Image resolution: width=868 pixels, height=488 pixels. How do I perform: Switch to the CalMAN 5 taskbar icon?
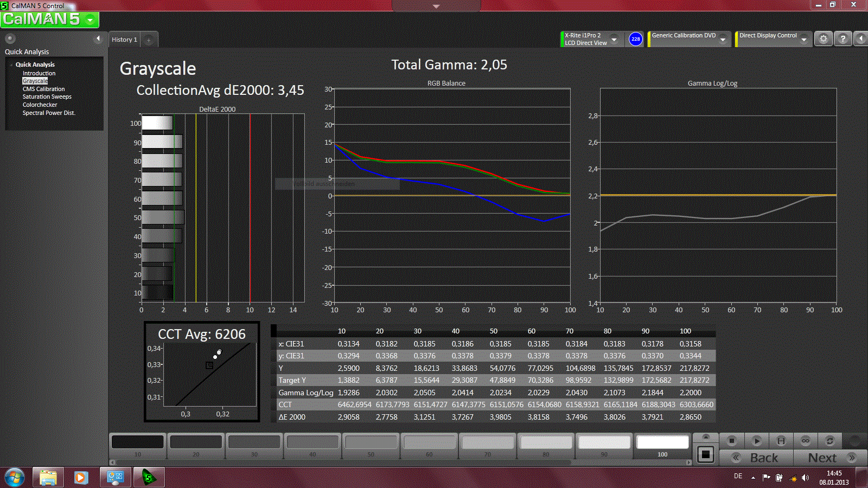click(x=149, y=477)
